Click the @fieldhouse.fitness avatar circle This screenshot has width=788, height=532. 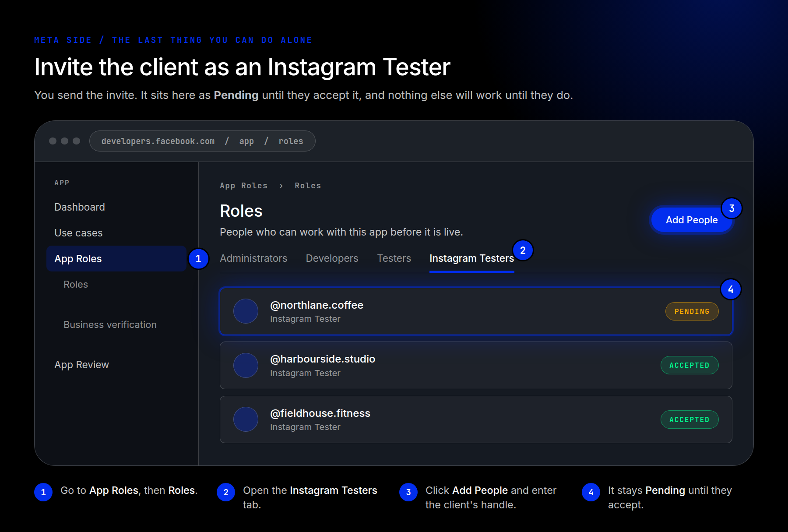[x=246, y=419]
